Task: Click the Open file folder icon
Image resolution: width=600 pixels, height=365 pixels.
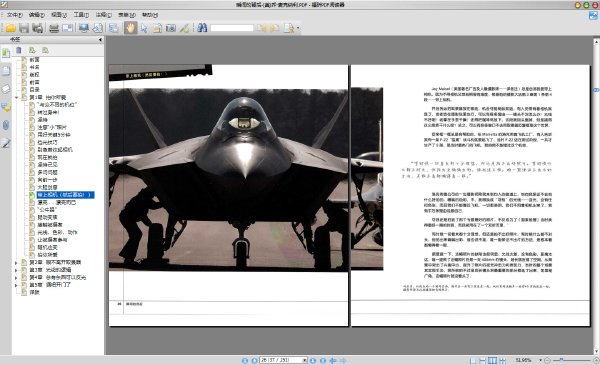Action: 11,28
